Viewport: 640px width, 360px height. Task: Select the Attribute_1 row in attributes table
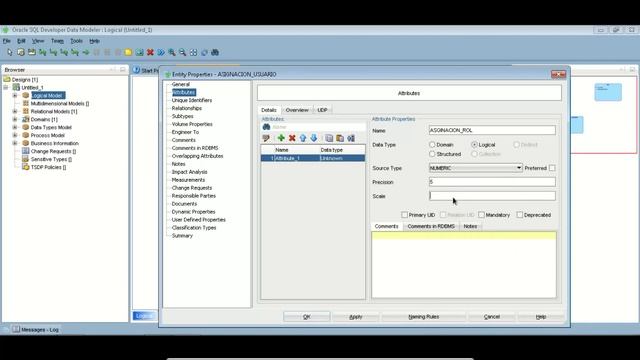point(313,158)
